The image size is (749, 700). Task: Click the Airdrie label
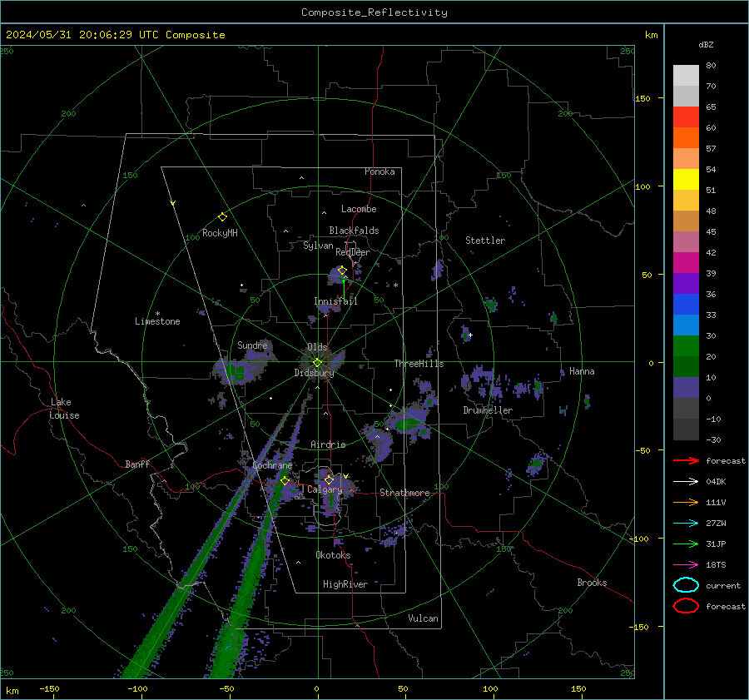point(328,444)
